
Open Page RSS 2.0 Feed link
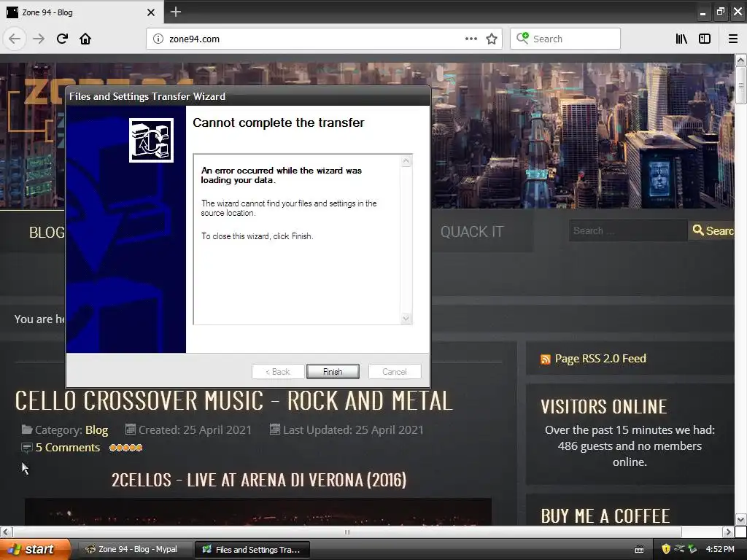click(600, 359)
